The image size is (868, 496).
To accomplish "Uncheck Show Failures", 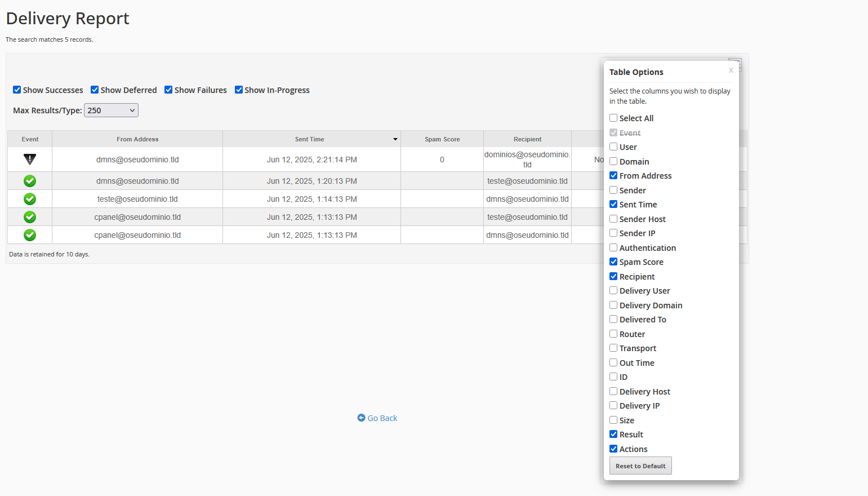I will pyautogui.click(x=168, y=90).
